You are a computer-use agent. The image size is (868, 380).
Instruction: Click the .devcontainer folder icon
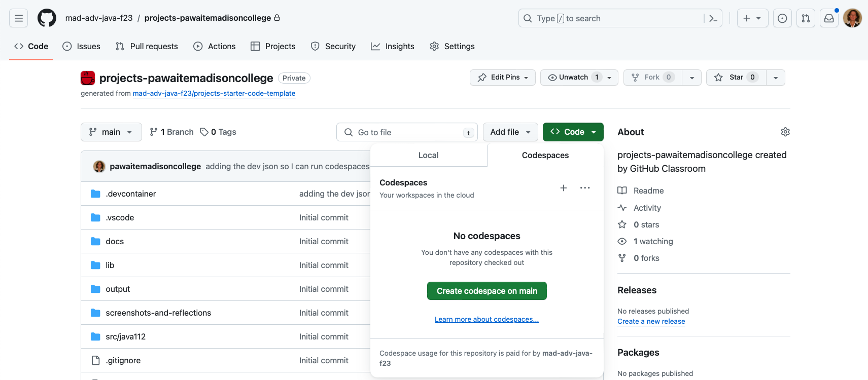tap(95, 194)
